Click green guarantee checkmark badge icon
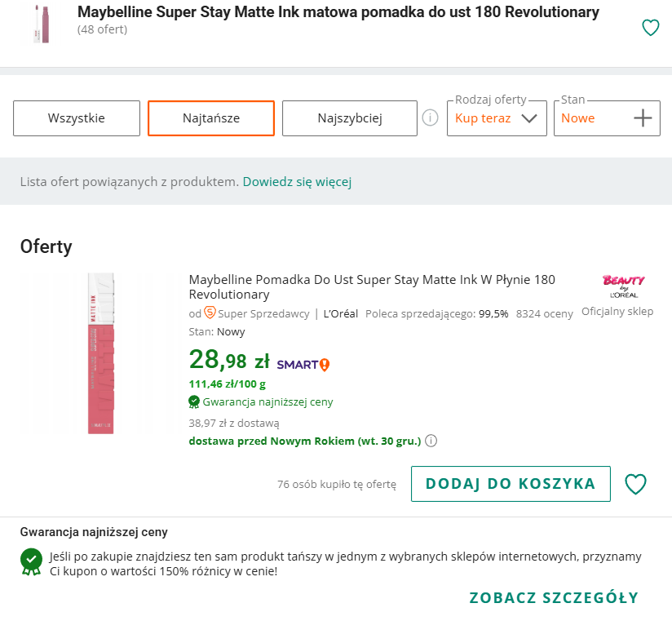 [32, 561]
